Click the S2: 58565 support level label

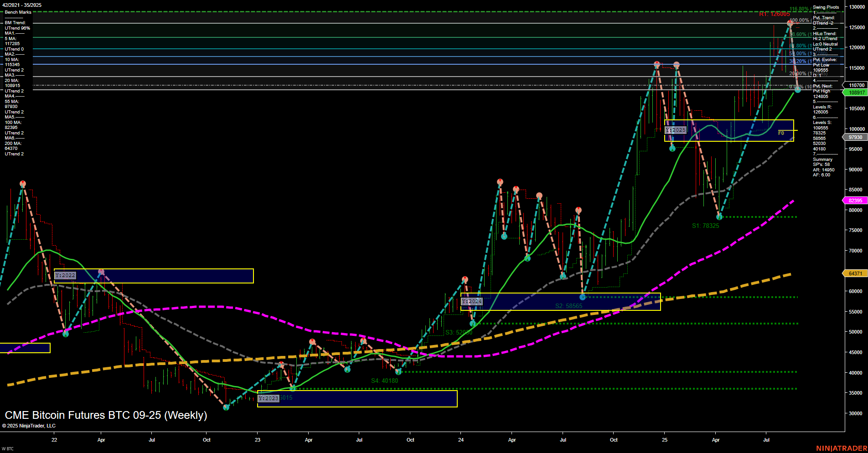pyautogui.click(x=568, y=306)
